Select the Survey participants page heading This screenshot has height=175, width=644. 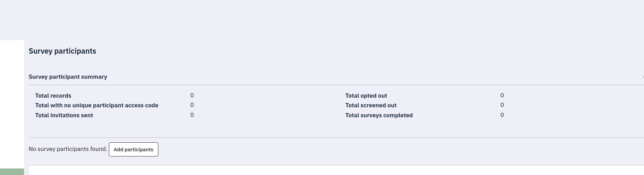click(62, 51)
